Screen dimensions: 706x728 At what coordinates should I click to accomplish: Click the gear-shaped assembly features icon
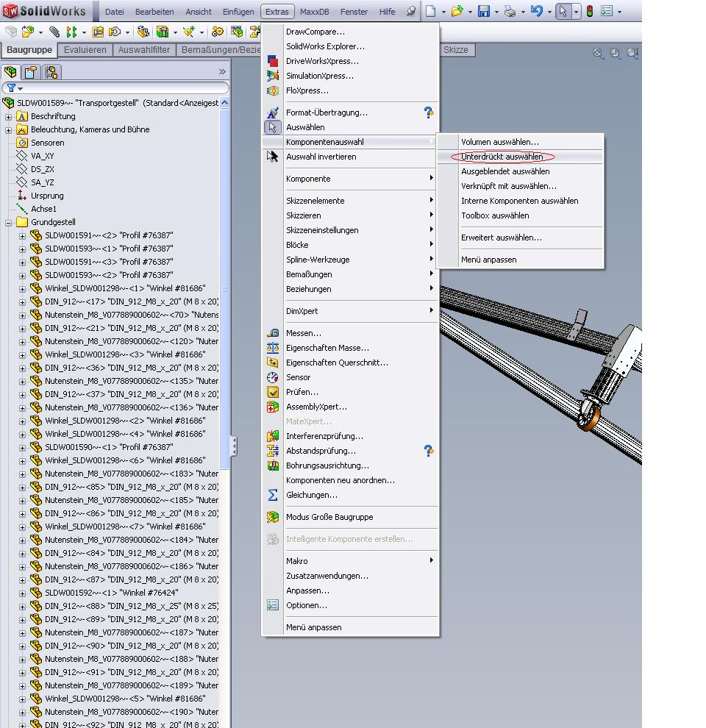[x=218, y=32]
